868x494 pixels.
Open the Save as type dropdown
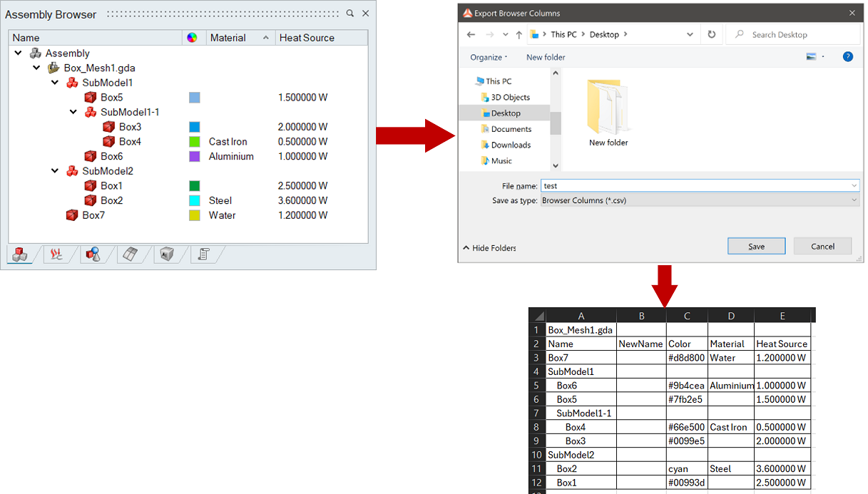pyautogui.click(x=700, y=201)
